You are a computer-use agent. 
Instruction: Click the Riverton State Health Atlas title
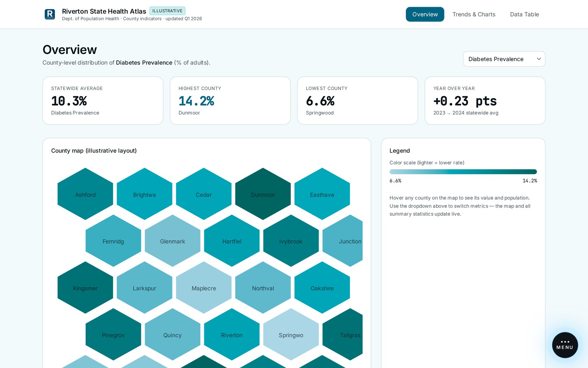coord(104,11)
